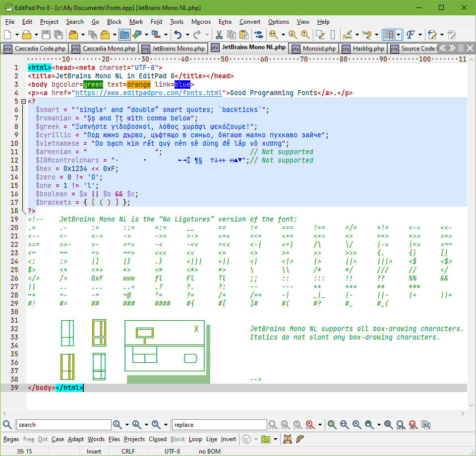Open dropdown arrow next to word wrap icon
The width and height of the screenshot is (476, 456).
398,35
